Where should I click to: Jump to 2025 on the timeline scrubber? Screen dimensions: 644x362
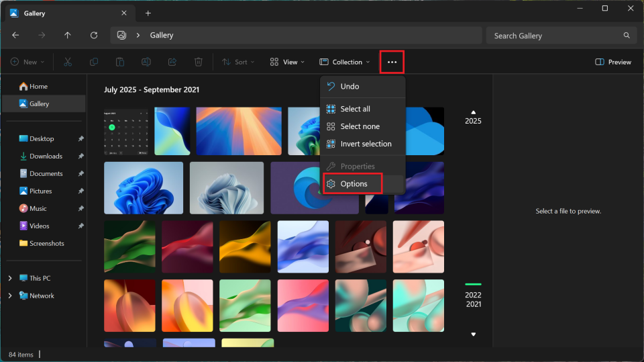point(474,122)
